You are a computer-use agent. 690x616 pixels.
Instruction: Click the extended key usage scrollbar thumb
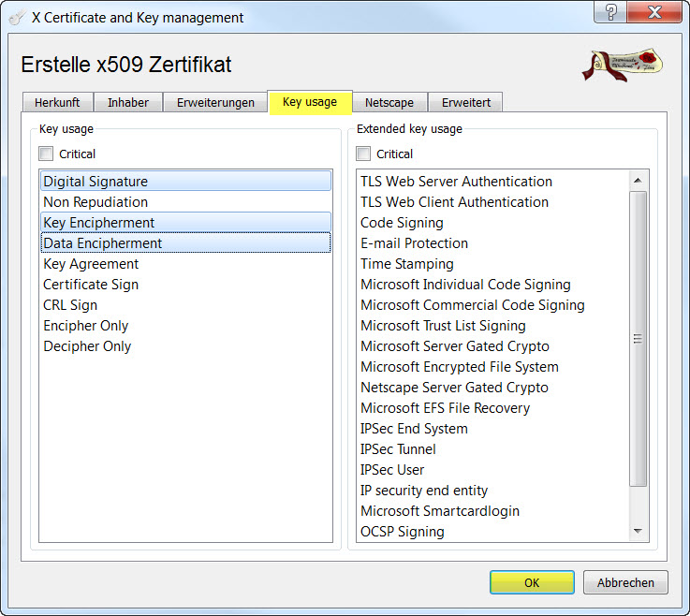[639, 338]
